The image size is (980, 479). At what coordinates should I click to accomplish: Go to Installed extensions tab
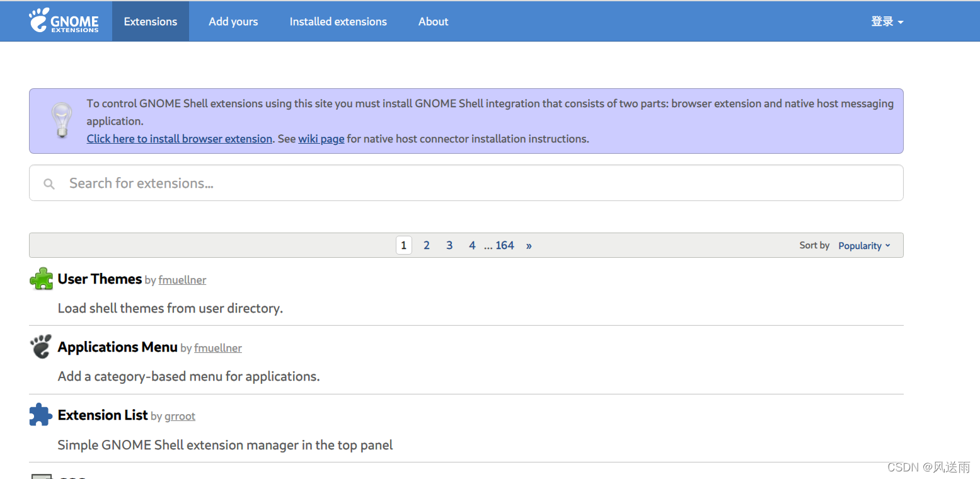click(338, 21)
